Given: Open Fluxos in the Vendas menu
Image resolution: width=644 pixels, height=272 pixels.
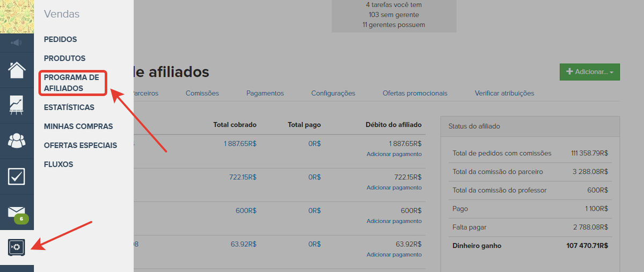Looking at the screenshot, I should point(58,164).
